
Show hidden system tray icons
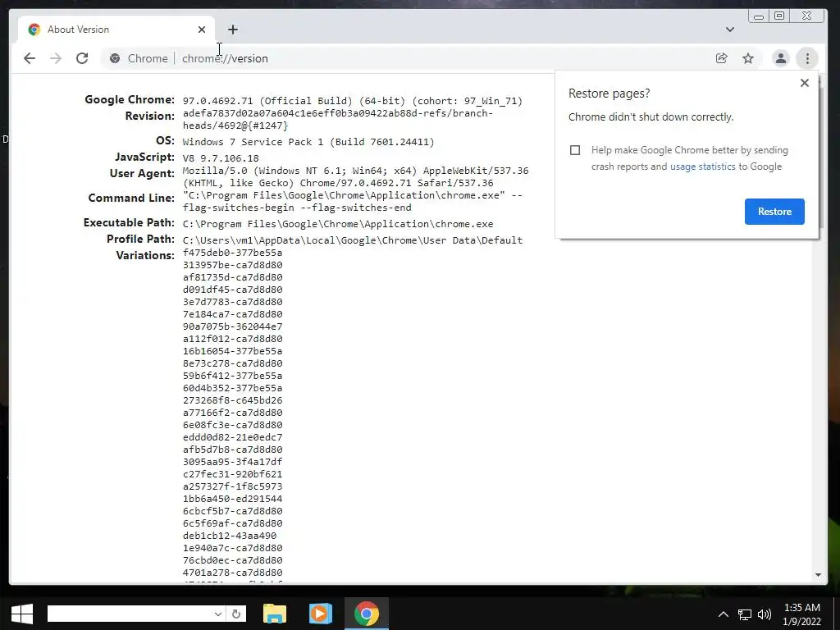pos(724,614)
